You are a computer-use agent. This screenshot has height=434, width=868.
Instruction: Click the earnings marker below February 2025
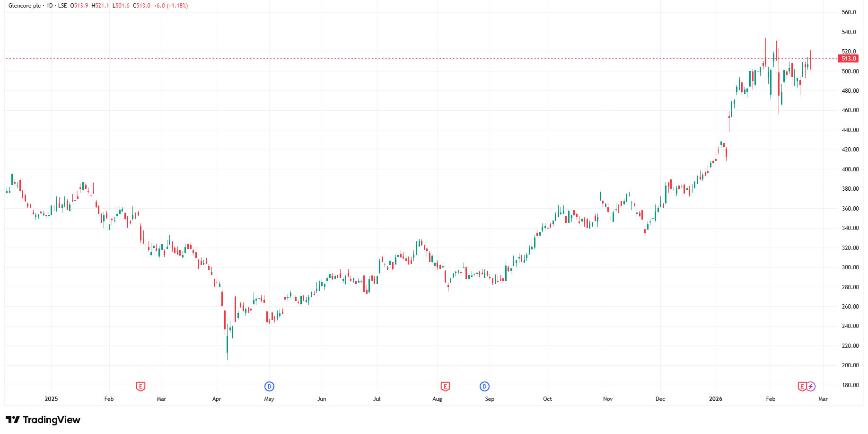pyautogui.click(x=140, y=387)
